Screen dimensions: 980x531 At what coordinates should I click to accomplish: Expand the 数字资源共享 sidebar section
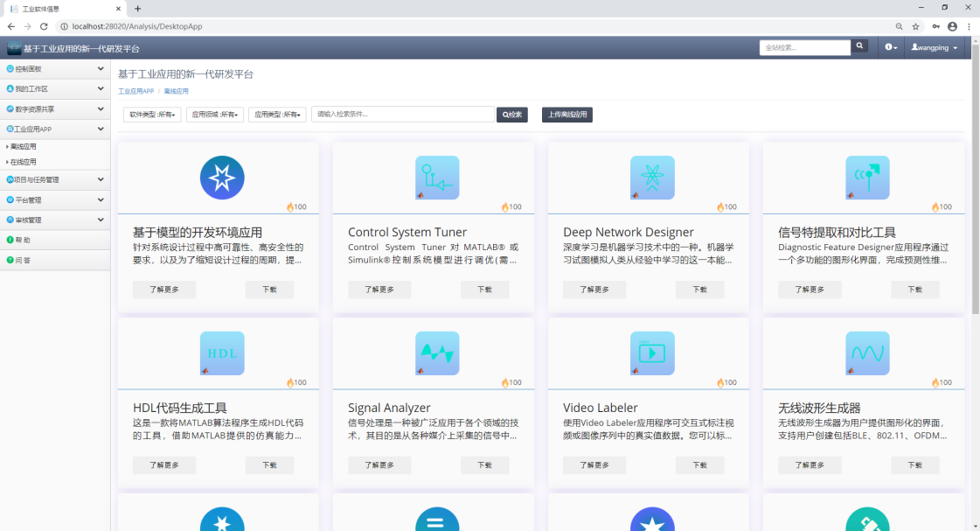point(55,108)
